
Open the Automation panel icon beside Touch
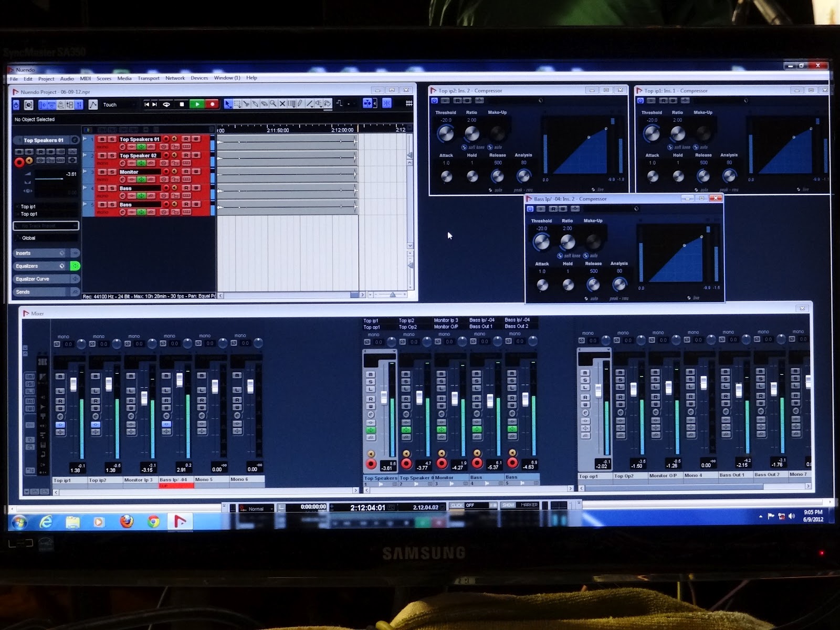[93, 104]
